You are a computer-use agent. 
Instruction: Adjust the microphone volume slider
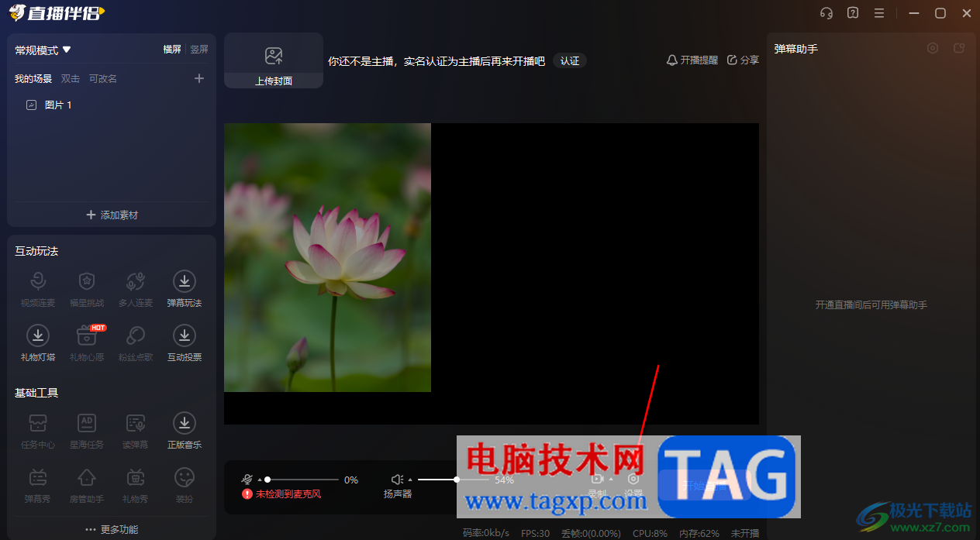[302, 480]
